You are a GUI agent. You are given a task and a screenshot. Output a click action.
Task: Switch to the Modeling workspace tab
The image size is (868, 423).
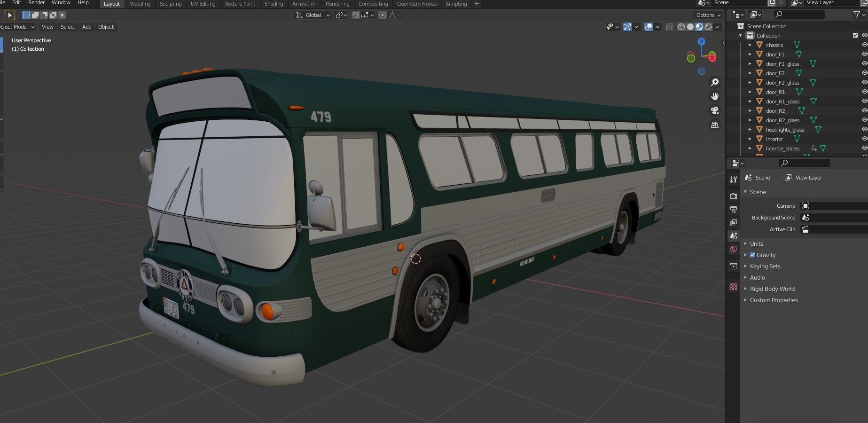tap(140, 4)
